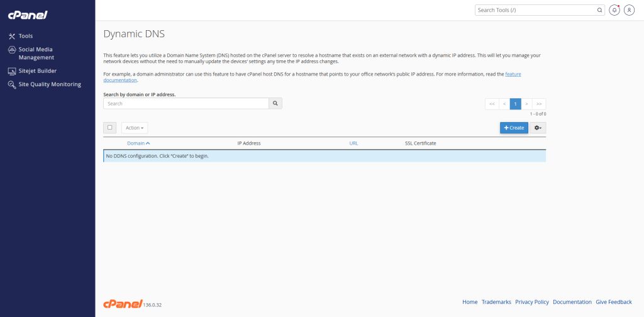Open the Privacy Policy footer link
Image resolution: width=644 pixels, height=317 pixels.
532,302
